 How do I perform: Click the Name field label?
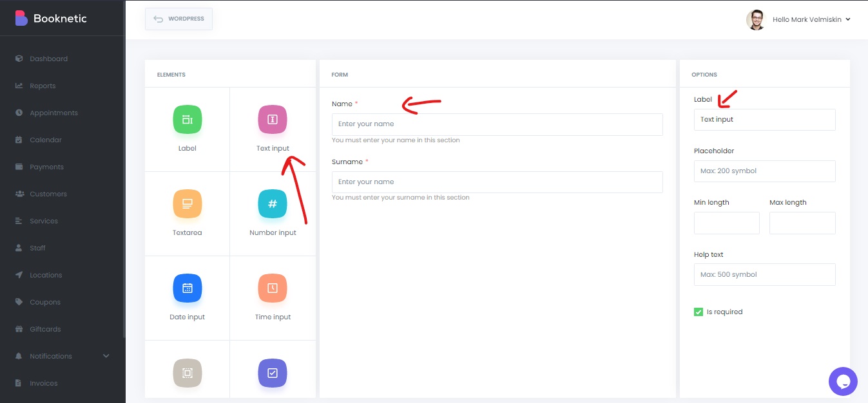[x=342, y=104]
